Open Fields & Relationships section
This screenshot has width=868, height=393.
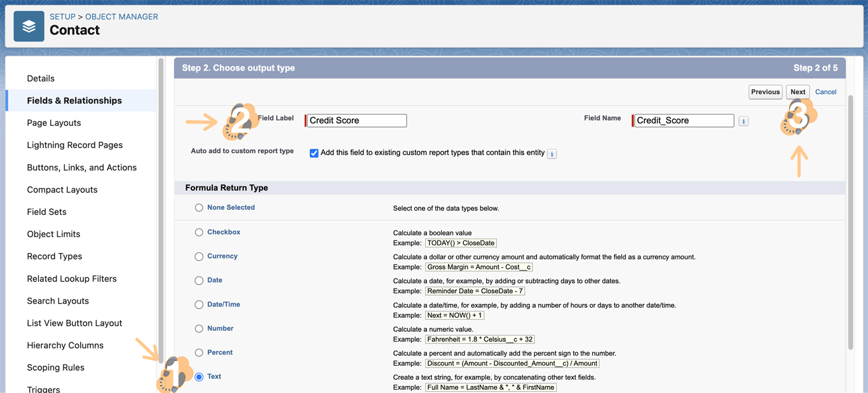coord(74,100)
